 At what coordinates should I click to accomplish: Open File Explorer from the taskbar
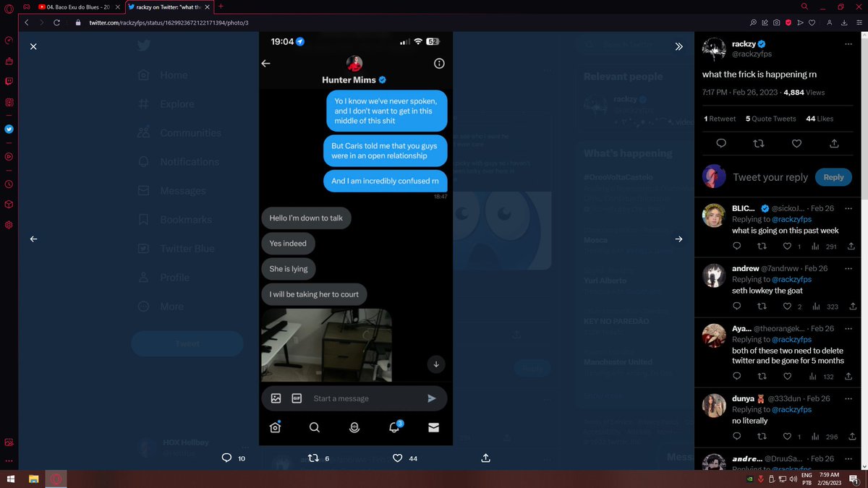pos(33,479)
